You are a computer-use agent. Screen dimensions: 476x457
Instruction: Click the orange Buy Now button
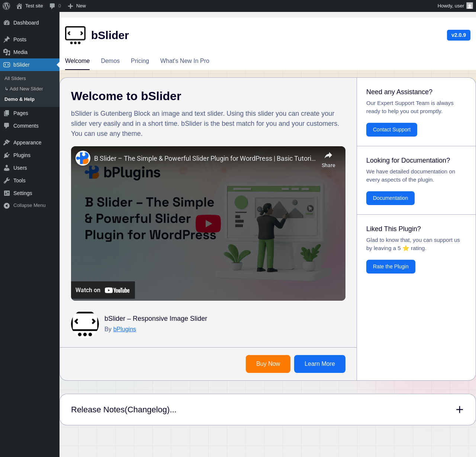pyautogui.click(x=268, y=364)
